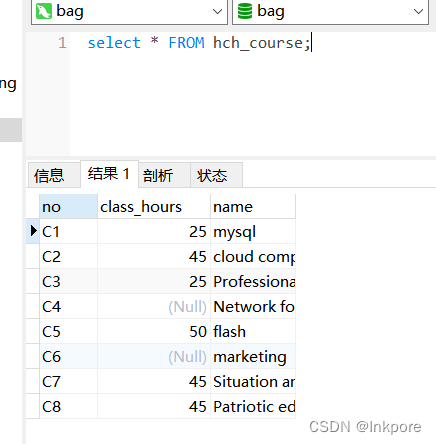
Task: Click the Null class_hours cell in row C4
Action: pos(154,306)
